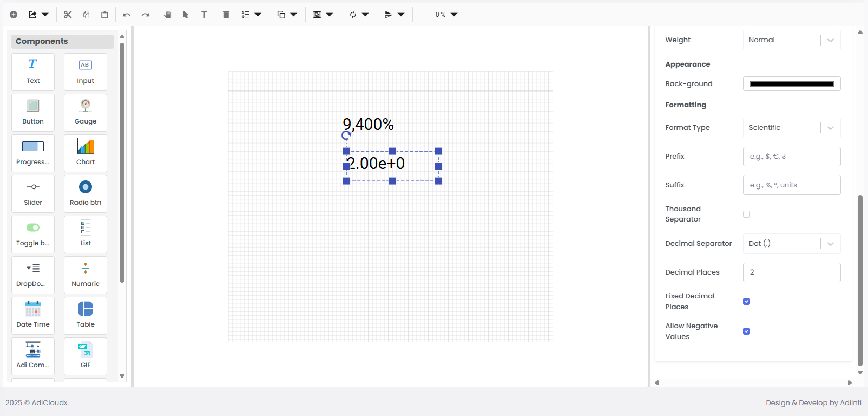The height and width of the screenshot is (416, 868).
Task: Uncheck Allow Negative Values checkbox
Action: [x=747, y=331]
